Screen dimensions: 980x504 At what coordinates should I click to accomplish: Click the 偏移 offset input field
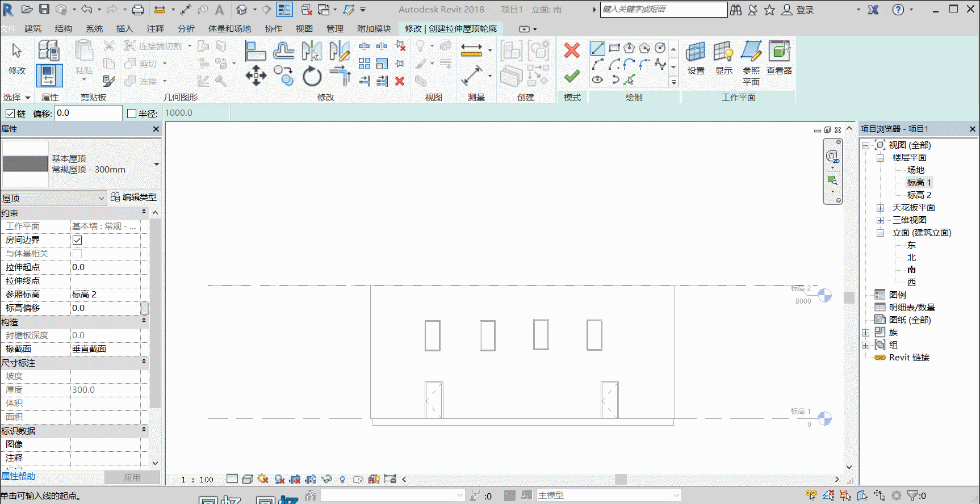(x=88, y=113)
